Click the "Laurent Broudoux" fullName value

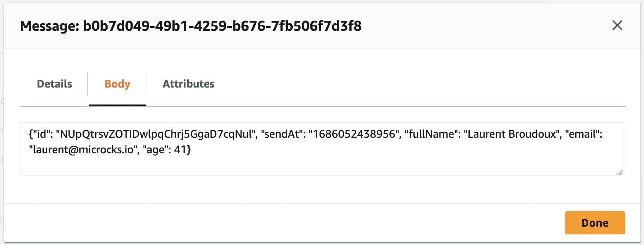[x=512, y=134]
